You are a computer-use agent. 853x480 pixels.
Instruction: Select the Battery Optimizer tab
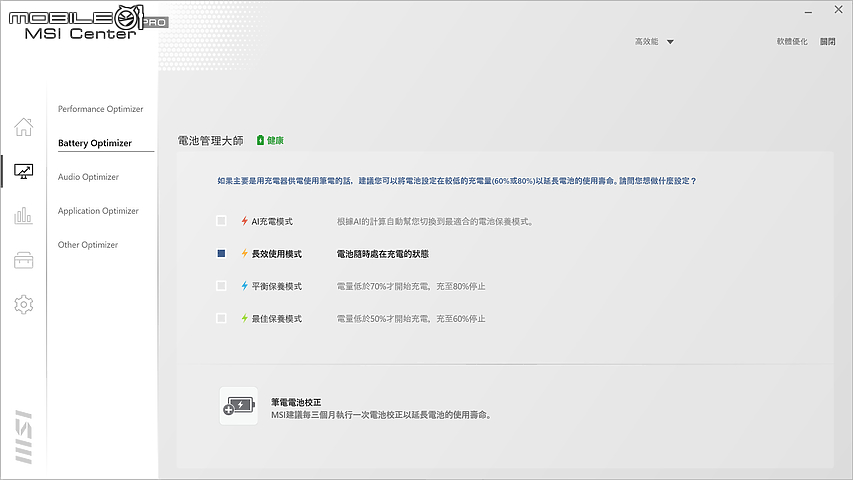tap(95, 143)
